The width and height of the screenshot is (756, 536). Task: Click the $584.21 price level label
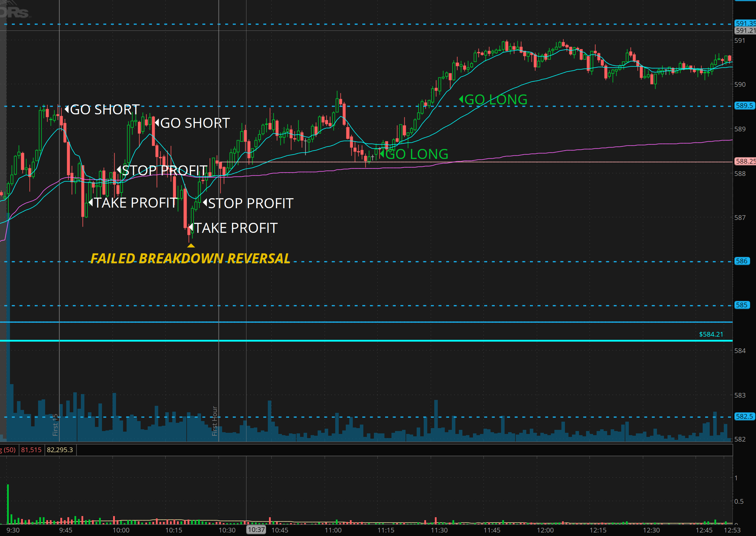click(711, 334)
